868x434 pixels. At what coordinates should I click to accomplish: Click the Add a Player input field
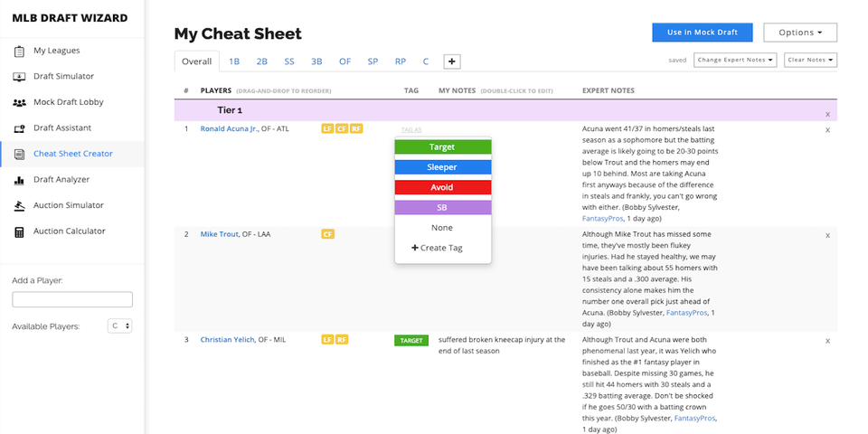[x=72, y=299]
